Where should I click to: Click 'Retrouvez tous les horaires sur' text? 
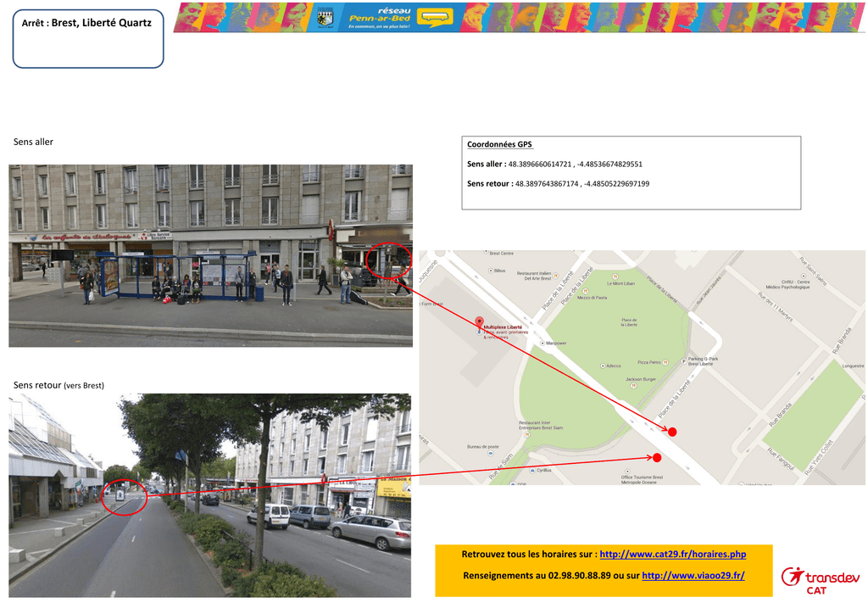(x=529, y=554)
